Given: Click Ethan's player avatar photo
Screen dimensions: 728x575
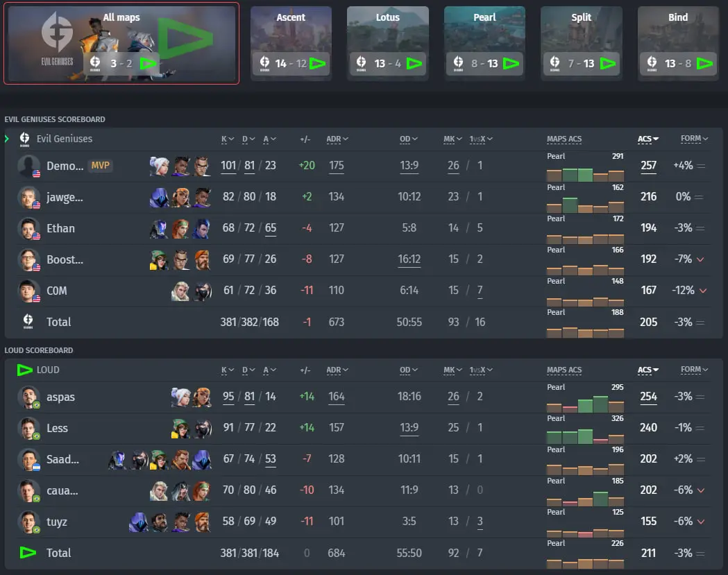Looking at the screenshot, I should [x=28, y=228].
